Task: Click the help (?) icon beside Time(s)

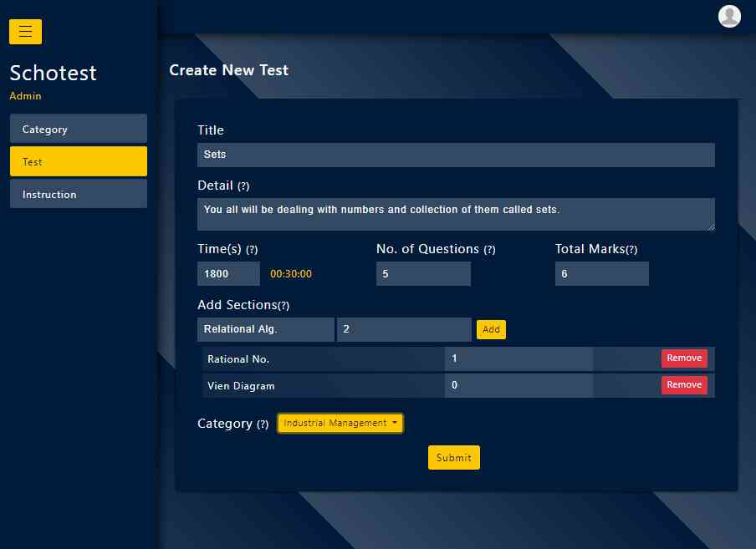Action: pyautogui.click(x=252, y=250)
